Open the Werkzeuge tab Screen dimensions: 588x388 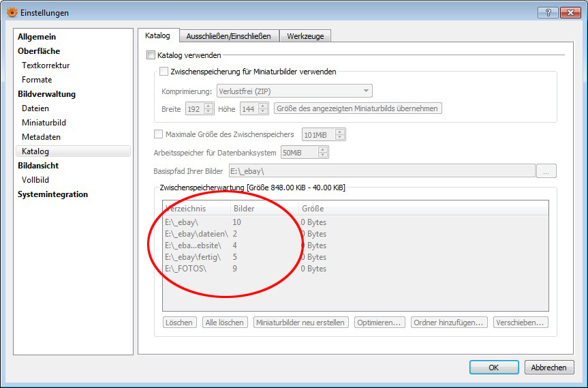305,36
